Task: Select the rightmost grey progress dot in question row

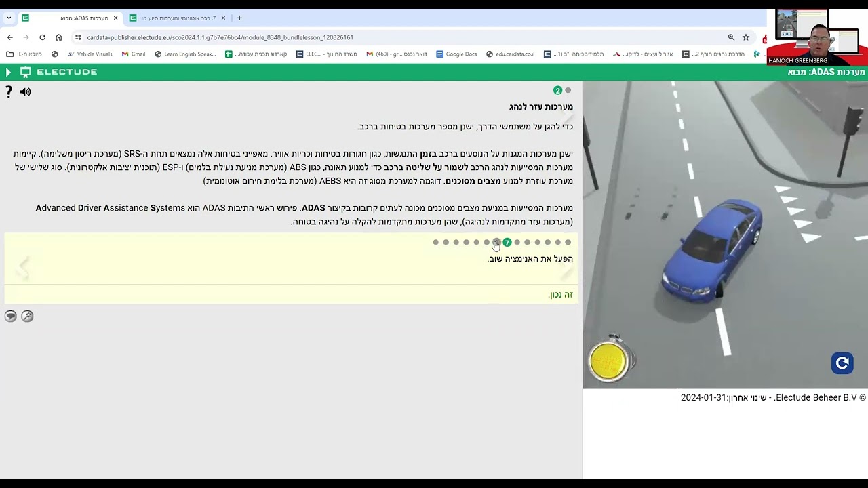Action: tap(568, 242)
